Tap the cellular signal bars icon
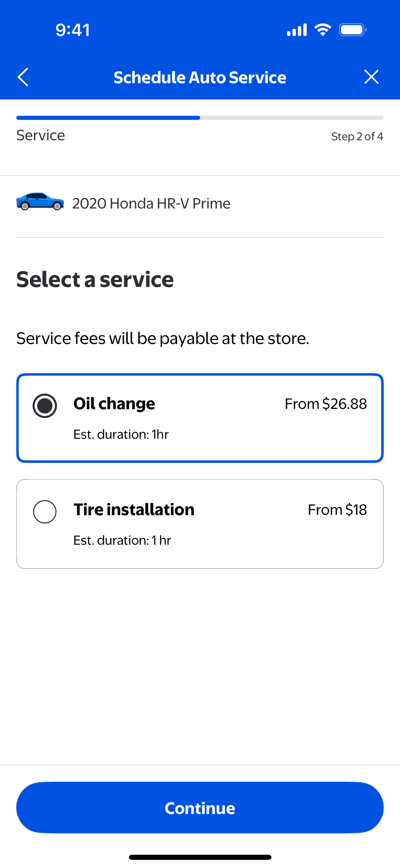Viewport: 400px width, 868px height. [x=297, y=30]
